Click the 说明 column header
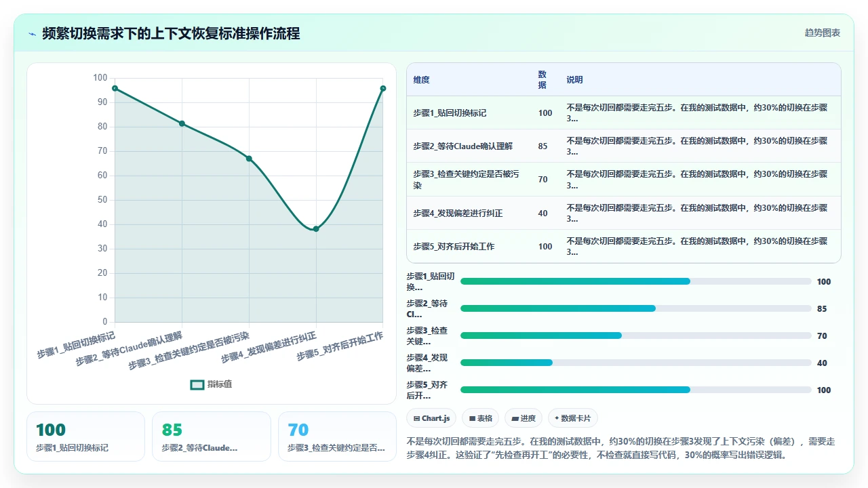The width and height of the screenshot is (868, 488). 574,80
